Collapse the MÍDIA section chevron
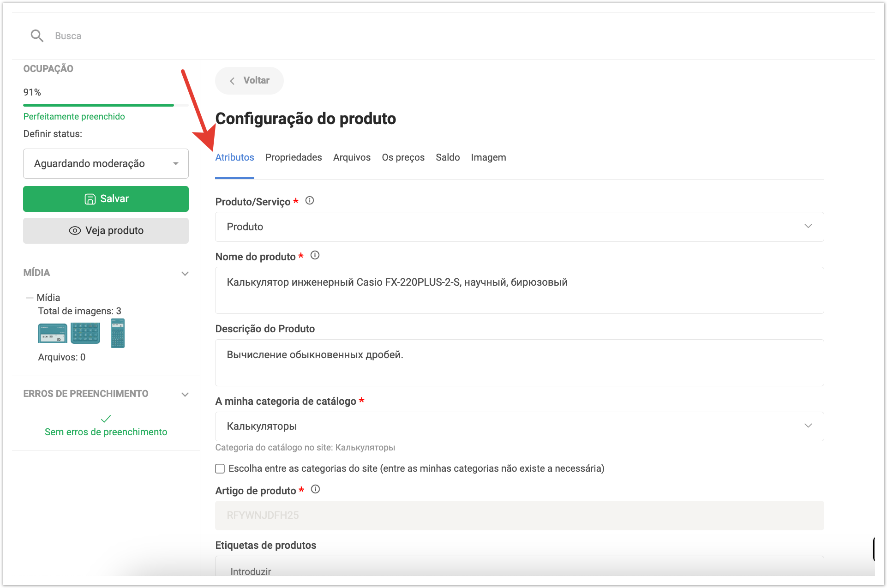The height and width of the screenshot is (588, 887). pyautogui.click(x=185, y=273)
